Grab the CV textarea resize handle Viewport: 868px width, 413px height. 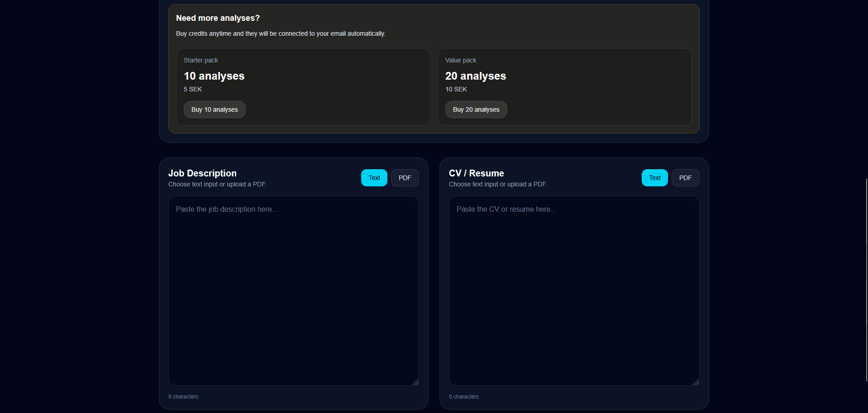pyautogui.click(x=696, y=382)
